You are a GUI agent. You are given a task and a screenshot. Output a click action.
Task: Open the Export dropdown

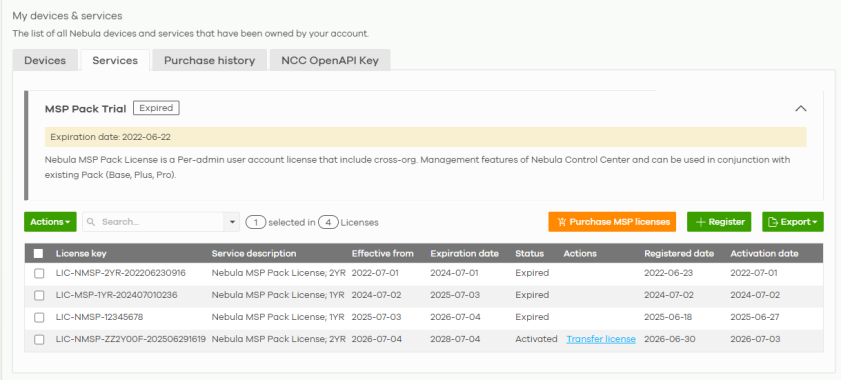[x=793, y=222]
